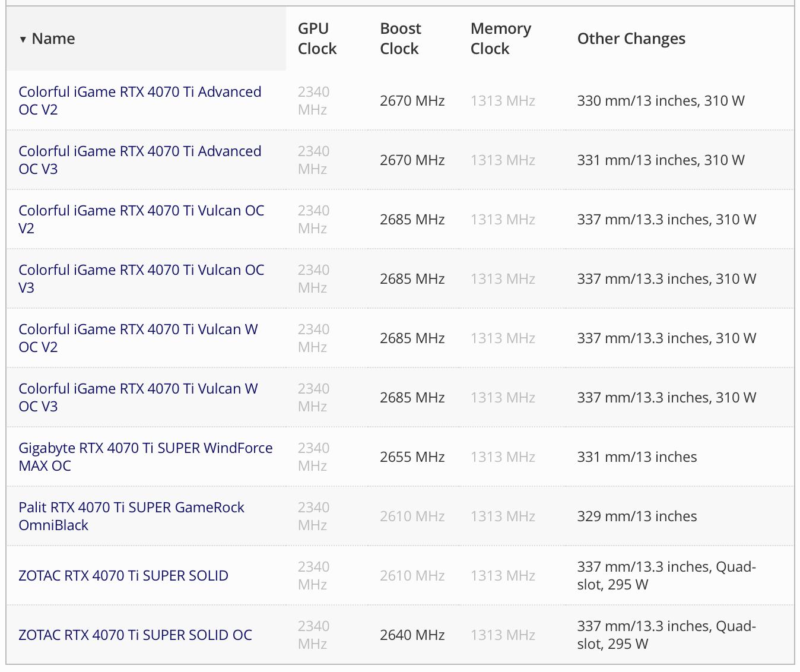Open Colorful iGame RTX 4070 Ti Advanced OC V3
The height and width of the screenshot is (672, 800).
pyautogui.click(x=139, y=160)
